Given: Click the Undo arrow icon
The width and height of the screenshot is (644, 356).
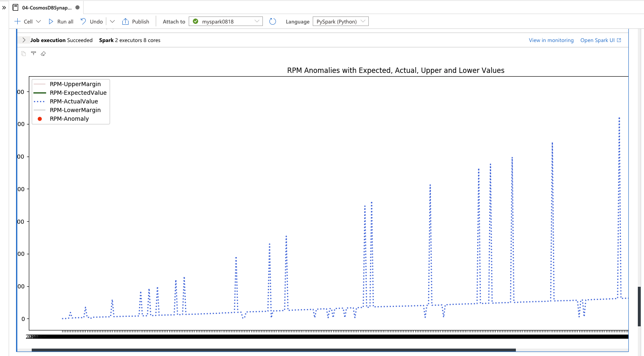Looking at the screenshot, I should pos(83,21).
